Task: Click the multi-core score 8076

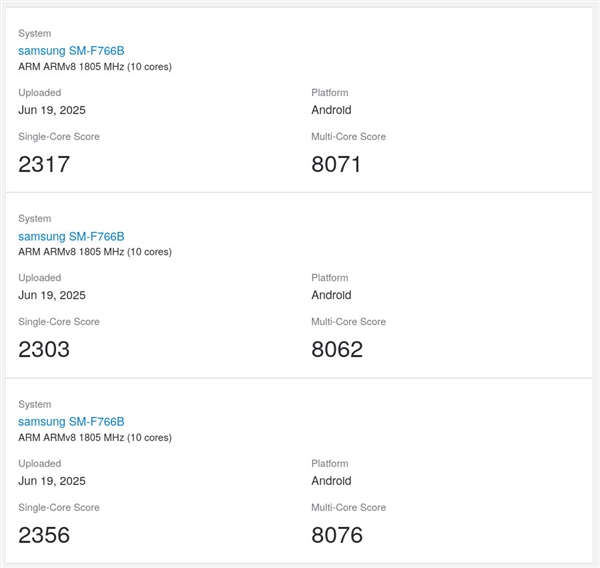Action: [336, 535]
